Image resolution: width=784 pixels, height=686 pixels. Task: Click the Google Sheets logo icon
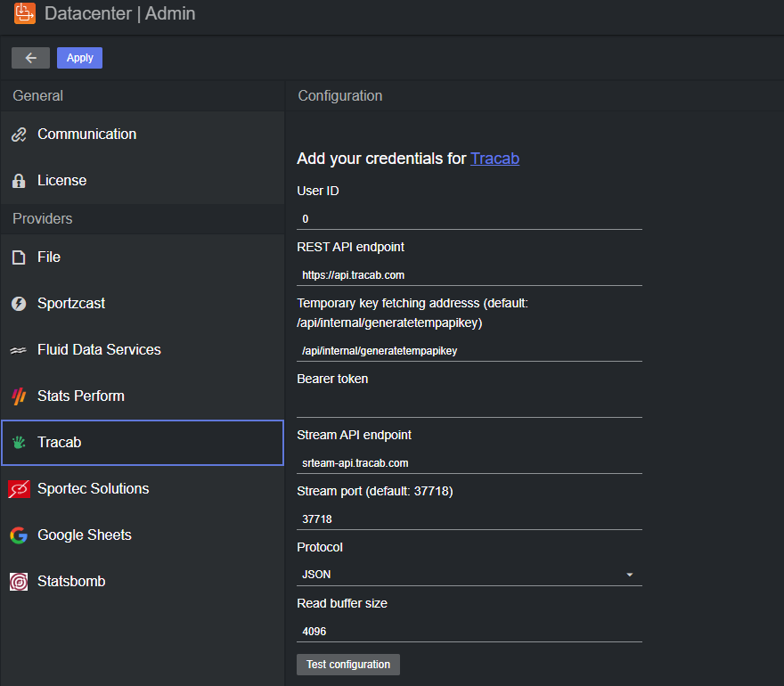click(x=19, y=535)
